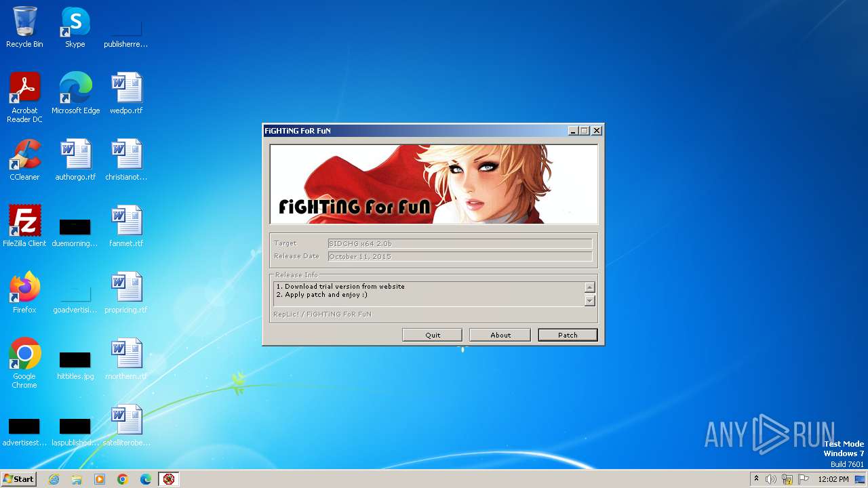
Task: Select the satelliterobe document
Action: (126, 426)
